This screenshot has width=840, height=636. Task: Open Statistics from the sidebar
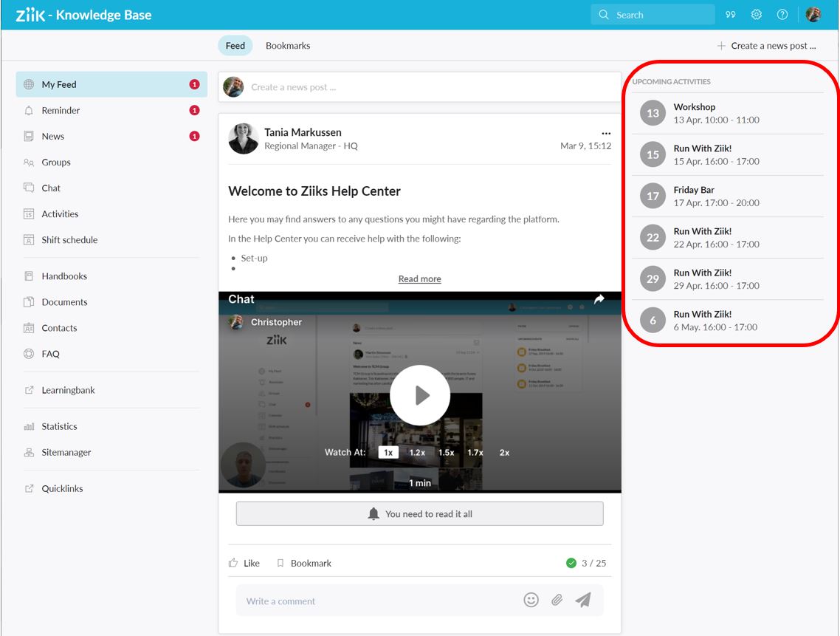point(111,426)
